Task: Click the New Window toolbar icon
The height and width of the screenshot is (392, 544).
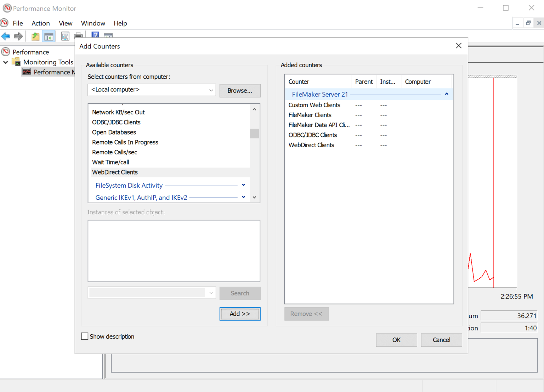Action: tap(108, 36)
